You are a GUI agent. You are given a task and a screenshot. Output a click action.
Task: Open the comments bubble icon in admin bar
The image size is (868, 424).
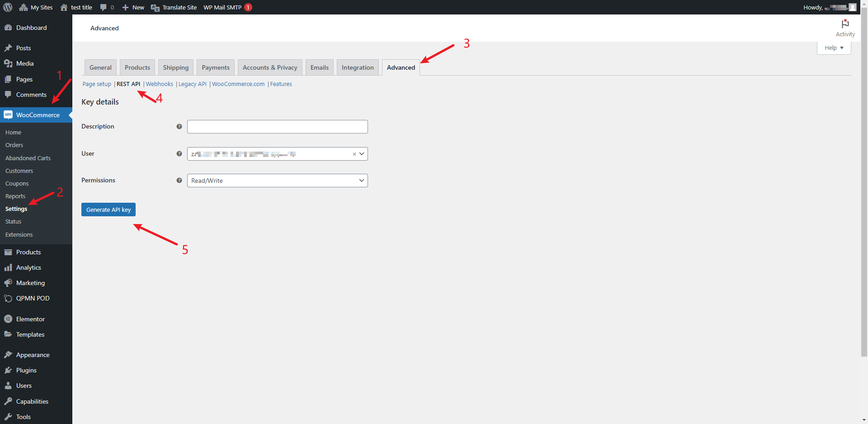pyautogui.click(x=104, y=7)
